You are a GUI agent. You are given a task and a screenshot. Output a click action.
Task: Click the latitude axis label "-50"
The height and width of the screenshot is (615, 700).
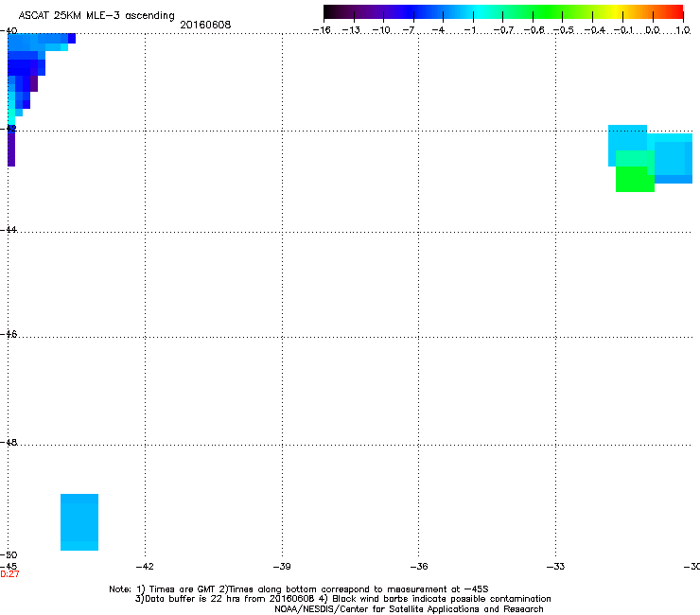[9, 555]
